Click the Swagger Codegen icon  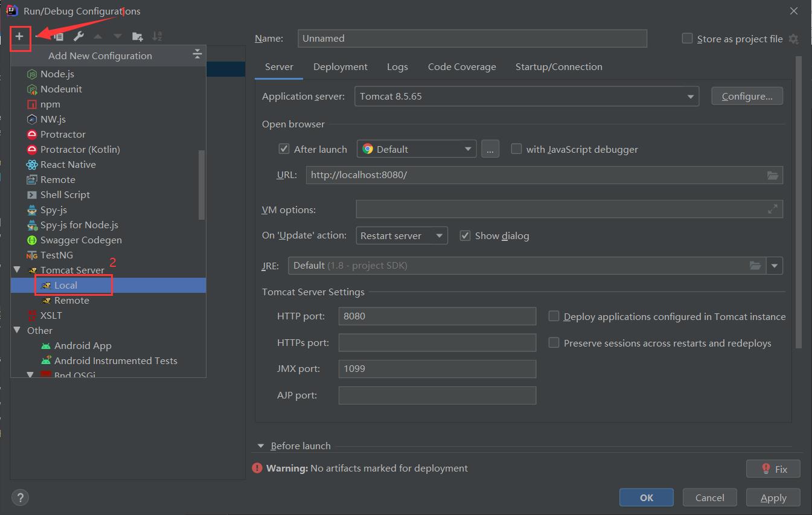(32, 240)
